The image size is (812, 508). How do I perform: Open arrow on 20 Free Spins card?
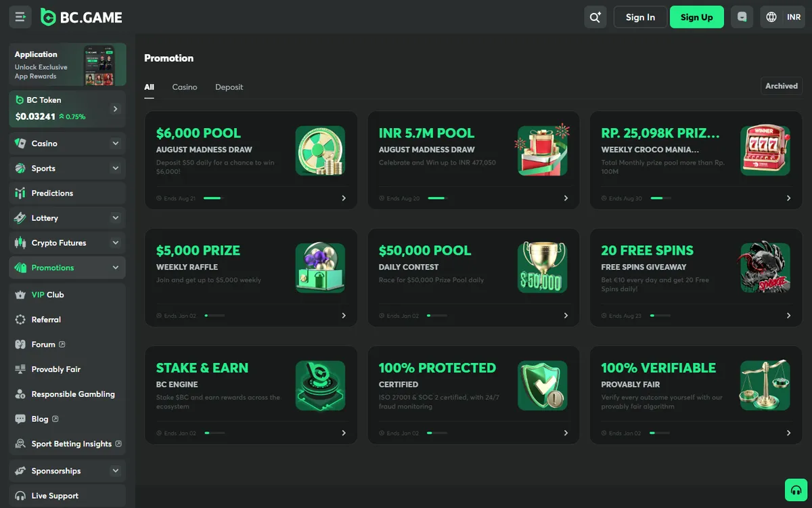point(788,316)
